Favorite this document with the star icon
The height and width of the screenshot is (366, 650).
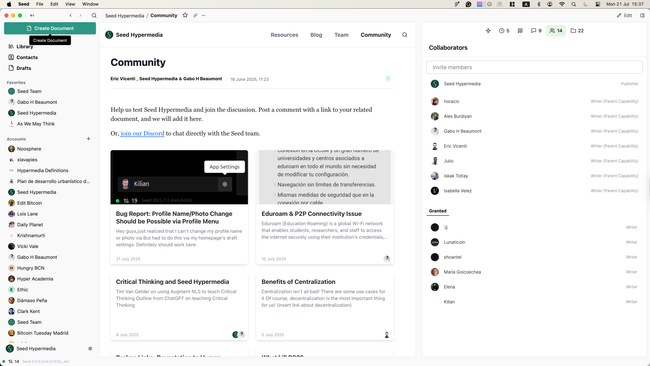click(x=185, y=15)
